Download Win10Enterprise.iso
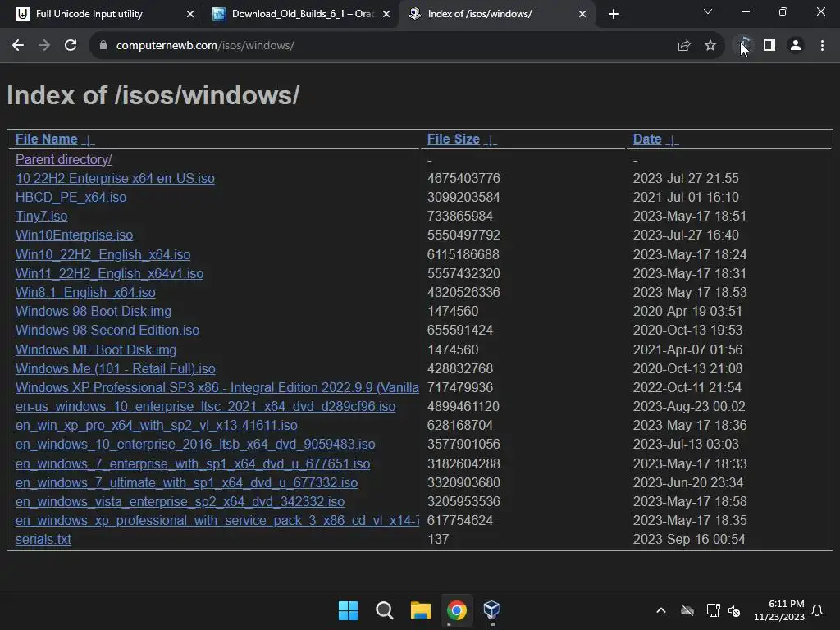840x630 pixels. tap(75, 235)
